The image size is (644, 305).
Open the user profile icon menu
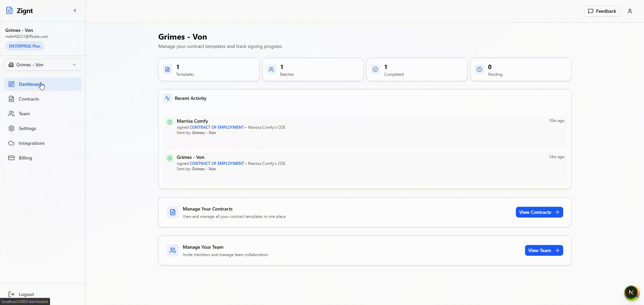(630, 11)
